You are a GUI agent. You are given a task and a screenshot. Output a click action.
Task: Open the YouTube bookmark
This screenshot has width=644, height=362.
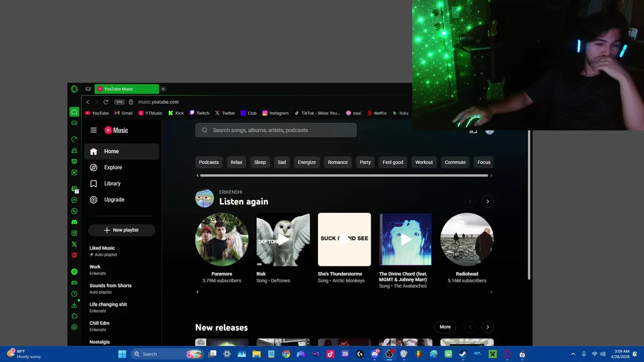[97, 113]
